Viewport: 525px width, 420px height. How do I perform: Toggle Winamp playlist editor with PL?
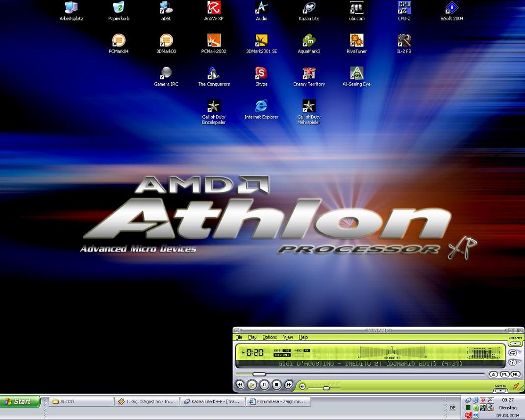coord(504,374)
